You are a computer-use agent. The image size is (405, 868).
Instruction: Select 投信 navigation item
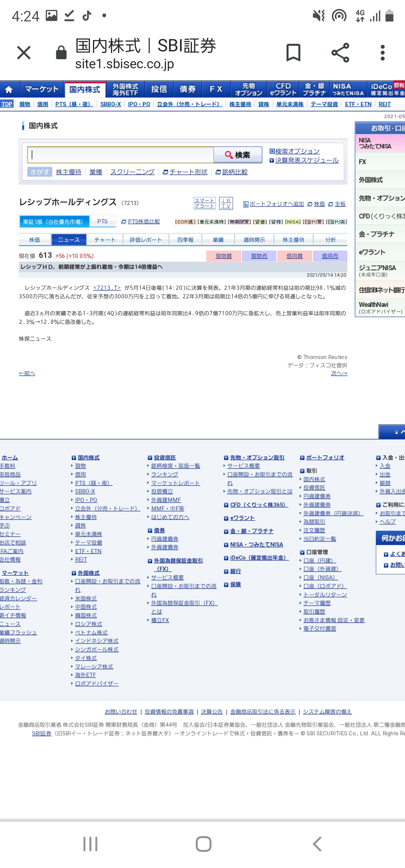[x=159, y=89]
